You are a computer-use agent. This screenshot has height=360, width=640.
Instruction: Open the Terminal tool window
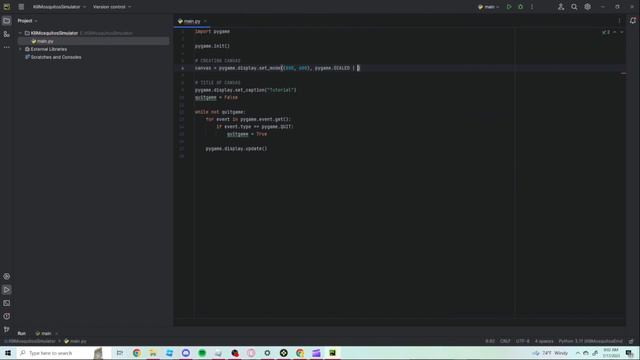click(x=7, y=303)
